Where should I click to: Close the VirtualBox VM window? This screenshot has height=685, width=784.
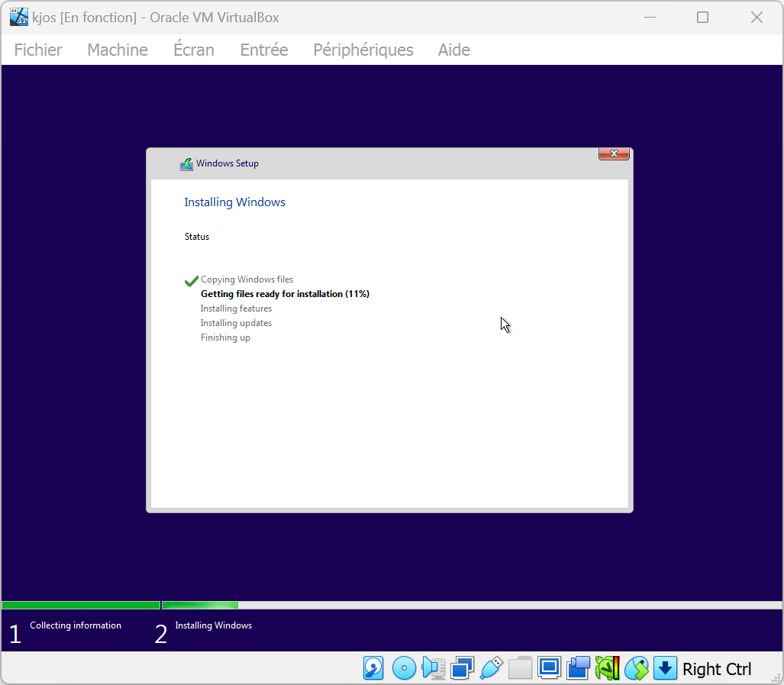[x=757, y=18]
